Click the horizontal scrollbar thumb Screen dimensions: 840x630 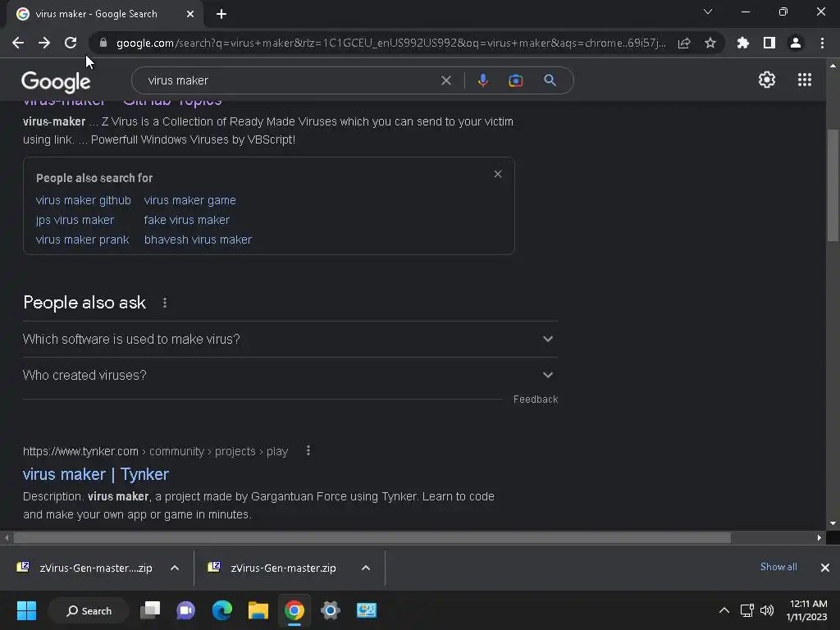tap(372, 538)
